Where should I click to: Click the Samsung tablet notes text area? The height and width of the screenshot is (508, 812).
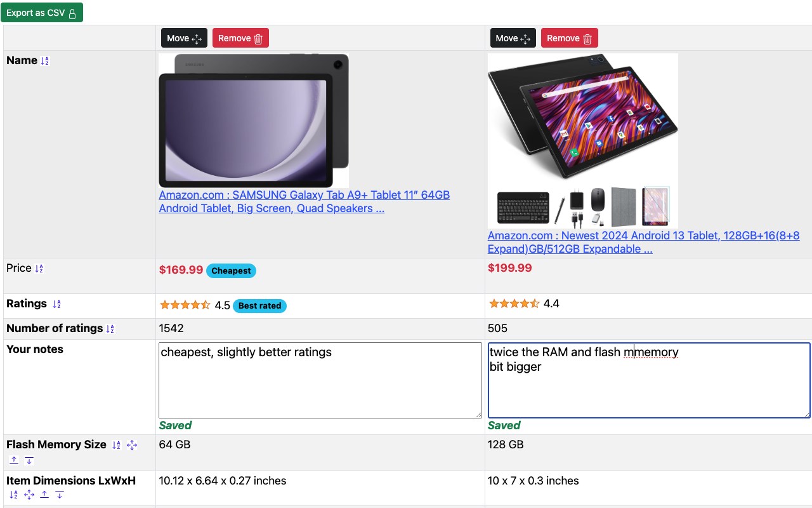(x=320, y=380)
